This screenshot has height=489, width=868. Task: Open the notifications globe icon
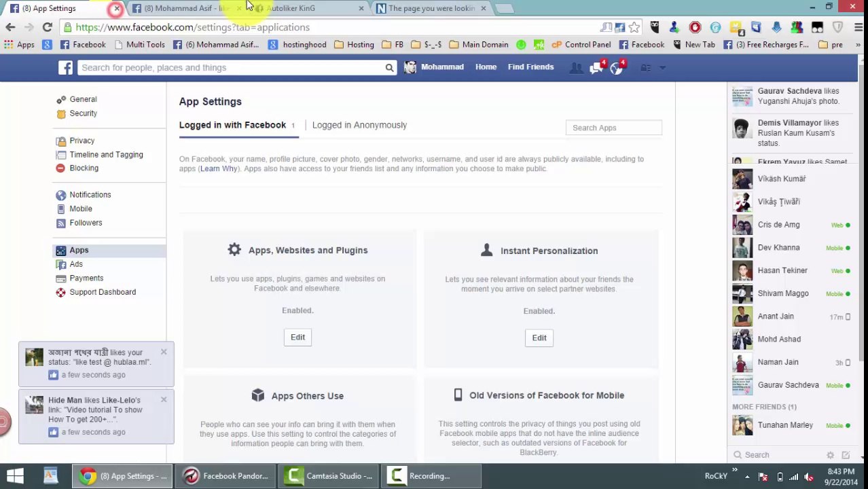pyautogui.click(x=617, y=67)
